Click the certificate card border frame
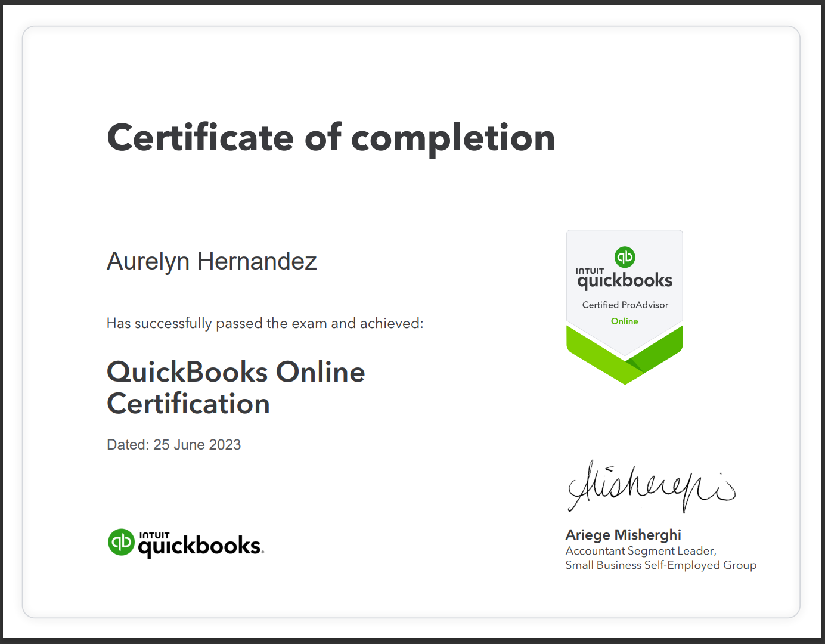This screenshot has width=825, height=644. [411, 27]
